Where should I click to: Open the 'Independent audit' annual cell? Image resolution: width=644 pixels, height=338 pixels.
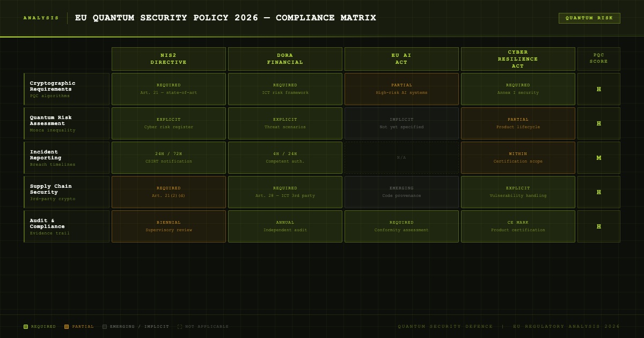(x=285, y=226)
